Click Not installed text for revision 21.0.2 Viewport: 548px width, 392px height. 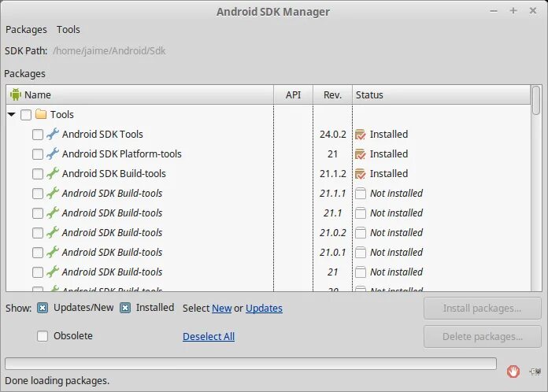coord(396,233)
